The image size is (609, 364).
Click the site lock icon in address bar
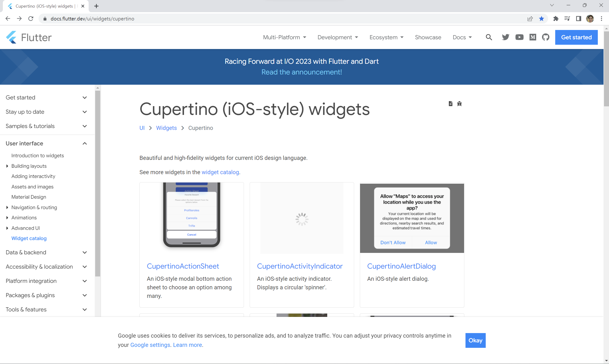[45, 19]
